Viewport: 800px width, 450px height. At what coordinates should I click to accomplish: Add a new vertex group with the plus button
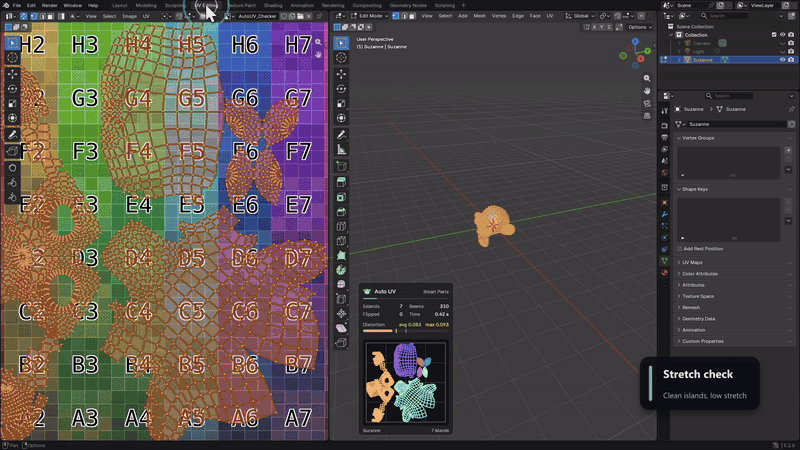click(788, 151)
